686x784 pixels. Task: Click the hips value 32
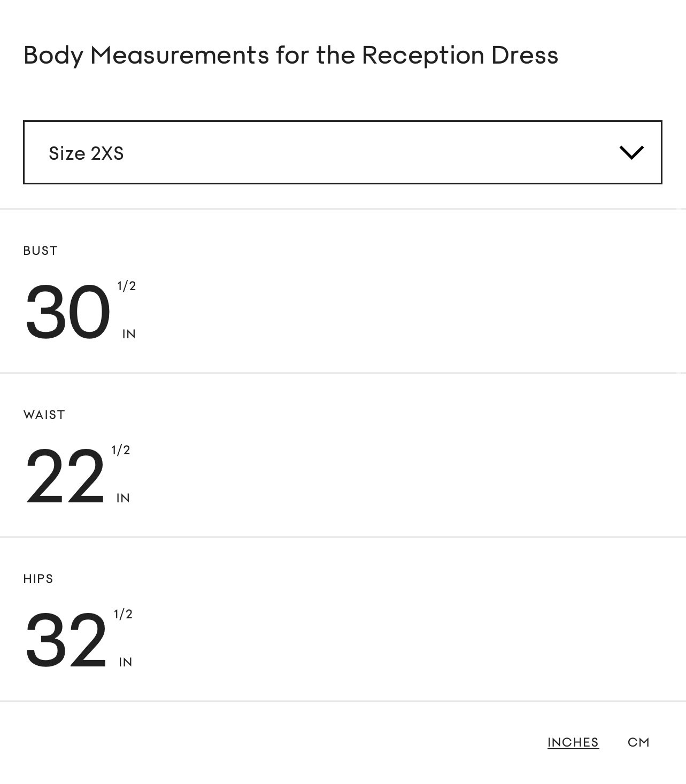pyautogui.click(x=66, y=641)
